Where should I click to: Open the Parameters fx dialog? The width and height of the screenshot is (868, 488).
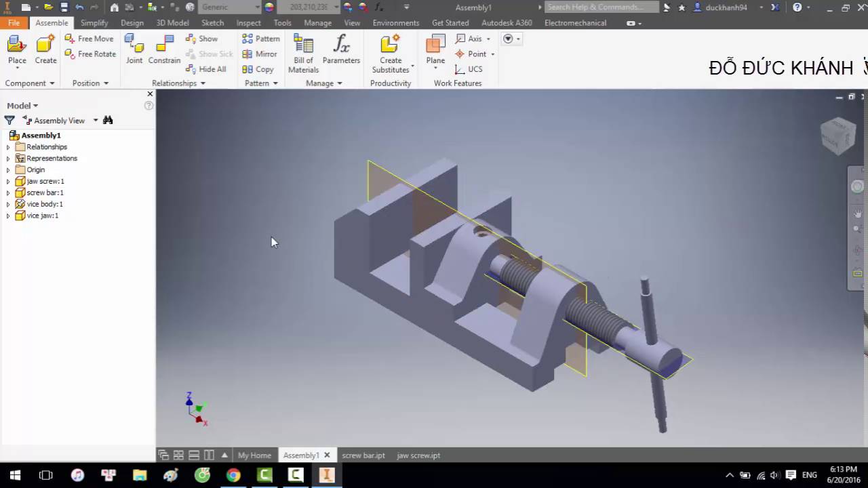(x=341, y=50)
